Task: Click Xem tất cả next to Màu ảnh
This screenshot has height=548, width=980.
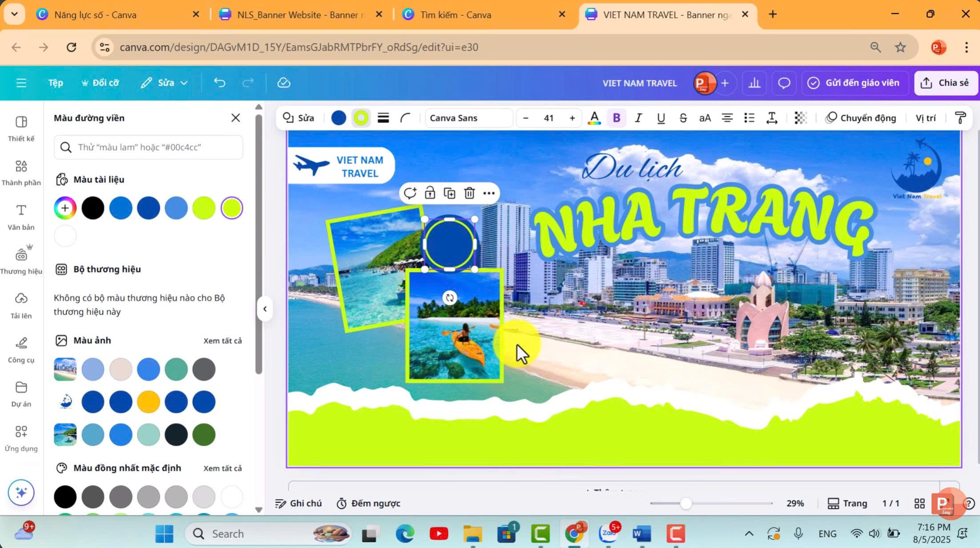Action: (x=222, y=340)
